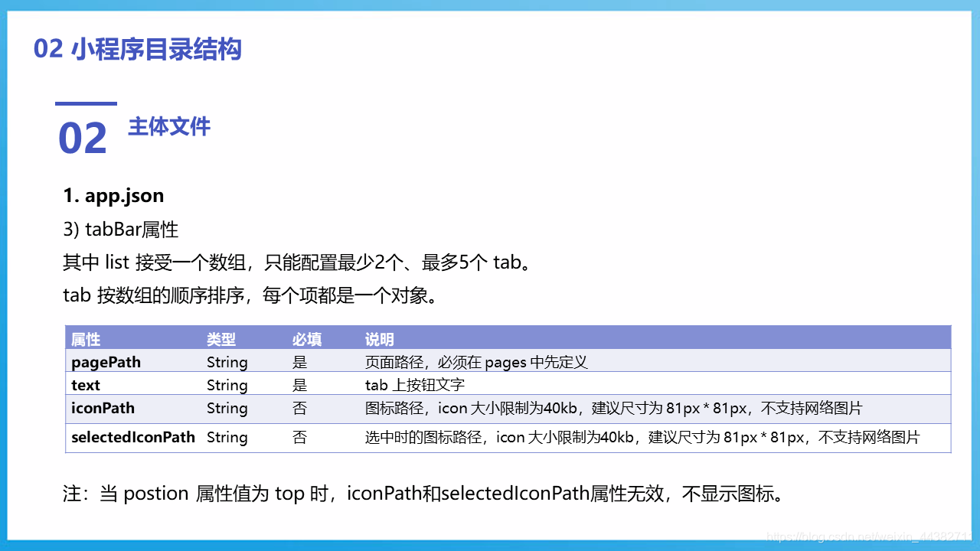Click the heading '主体文件'

(169, 127)
